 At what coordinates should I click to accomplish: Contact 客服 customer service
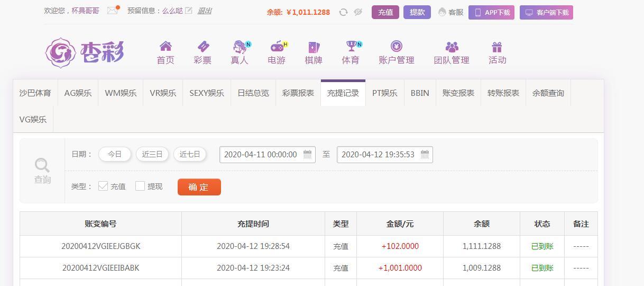coord(450,12)
